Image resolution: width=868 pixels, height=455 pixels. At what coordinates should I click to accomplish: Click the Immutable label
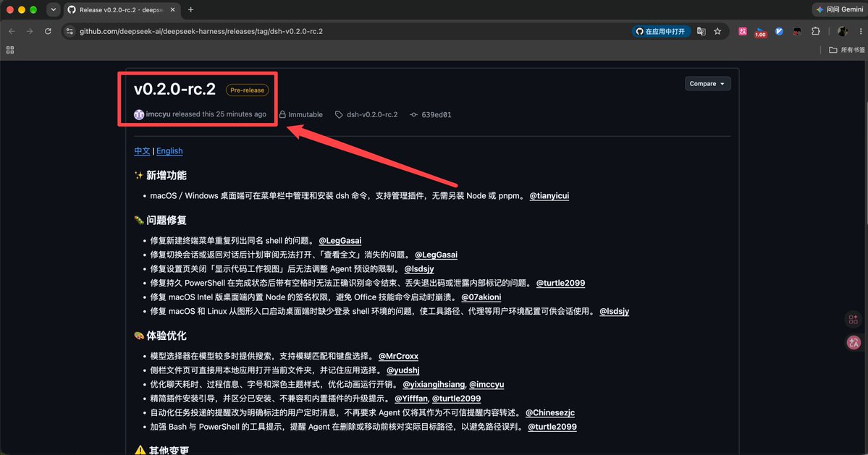[300, 114]
